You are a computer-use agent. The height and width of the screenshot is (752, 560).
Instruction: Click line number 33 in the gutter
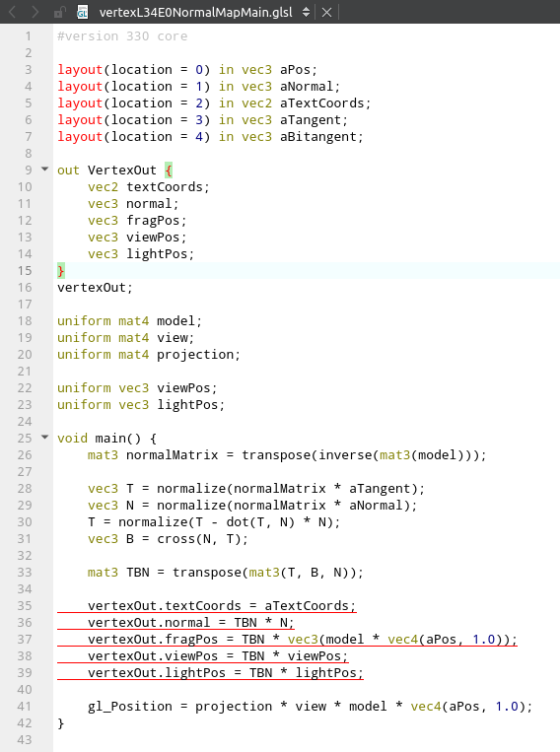click(25, 573)
